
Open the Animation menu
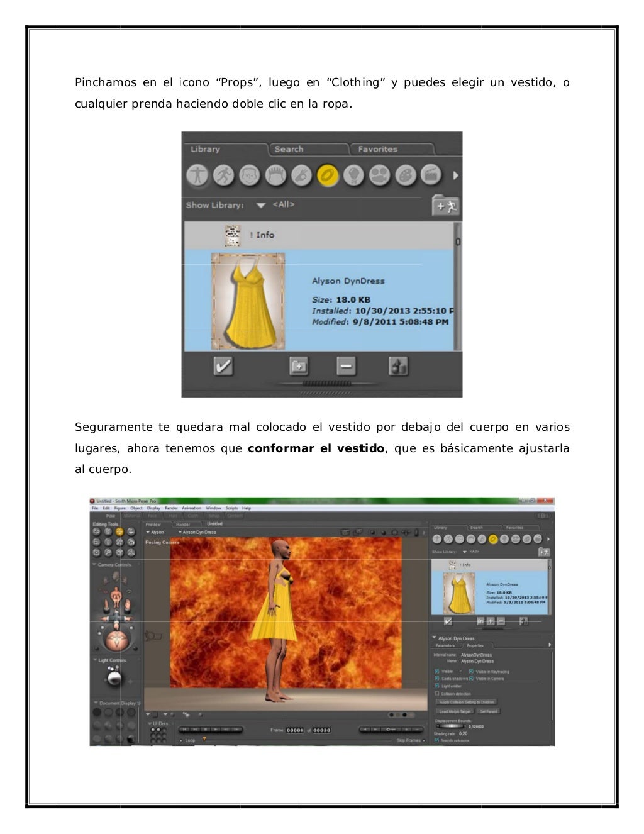coord(192,508)
